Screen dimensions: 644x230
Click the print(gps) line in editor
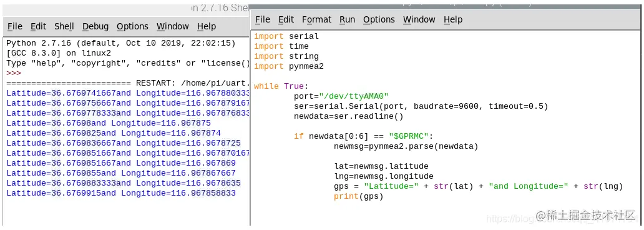359,196
